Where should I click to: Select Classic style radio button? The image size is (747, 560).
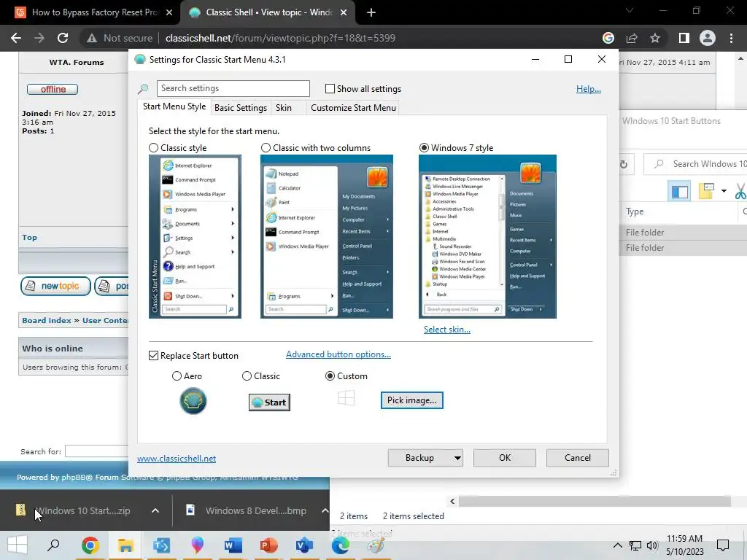click(153, 148)
